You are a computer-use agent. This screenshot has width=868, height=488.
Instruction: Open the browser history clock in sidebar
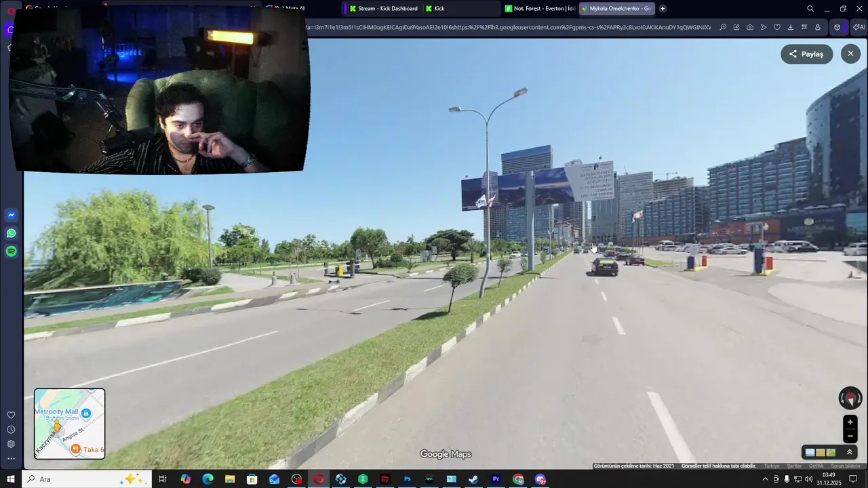(x=11, y=430)
